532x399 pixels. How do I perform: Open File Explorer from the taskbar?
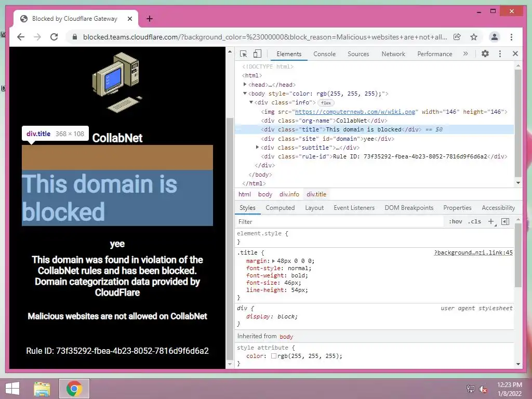[x=42, y=389]
